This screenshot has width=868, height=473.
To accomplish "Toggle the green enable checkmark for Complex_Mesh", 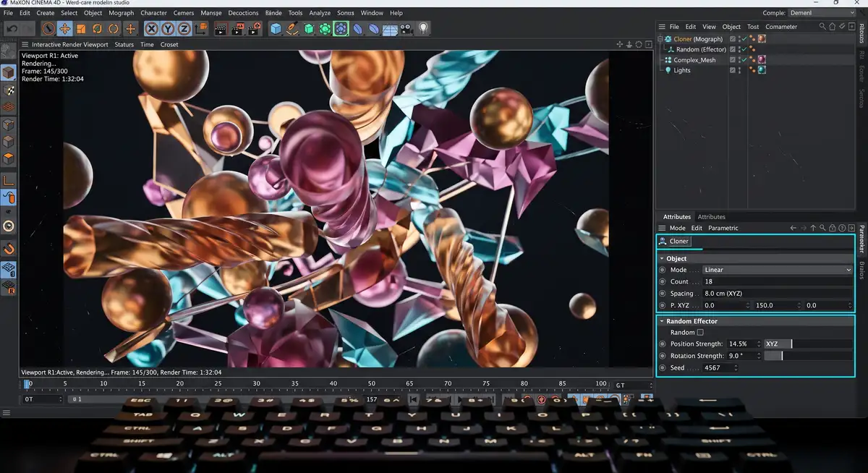I will coord(743,60).
